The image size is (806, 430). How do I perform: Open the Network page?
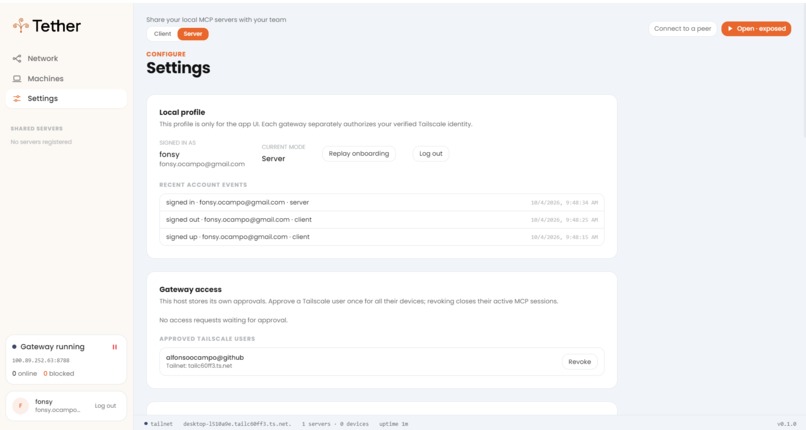[x=66, y=59]
